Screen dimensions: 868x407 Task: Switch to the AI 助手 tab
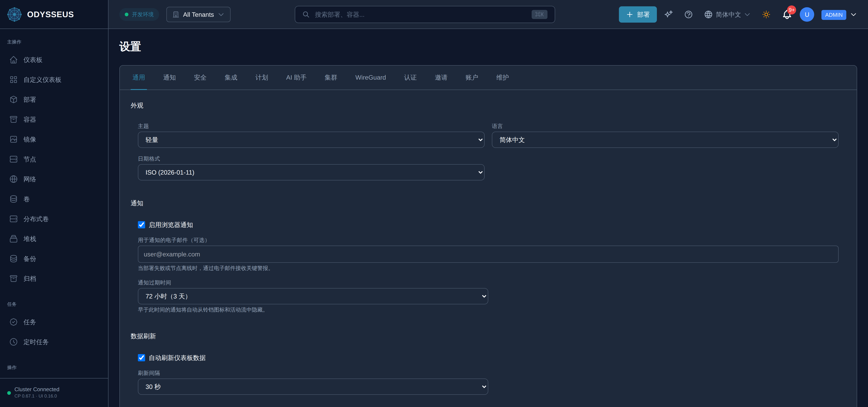(x=296, y=78)
